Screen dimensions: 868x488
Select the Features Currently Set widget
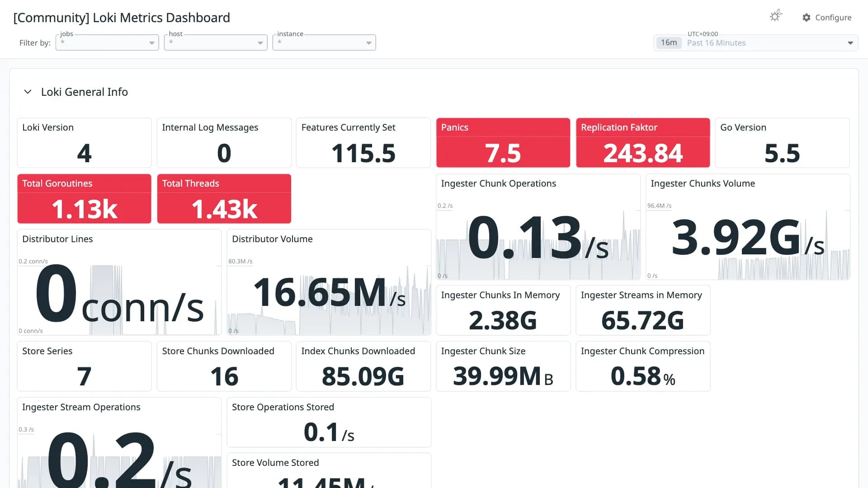363,143
